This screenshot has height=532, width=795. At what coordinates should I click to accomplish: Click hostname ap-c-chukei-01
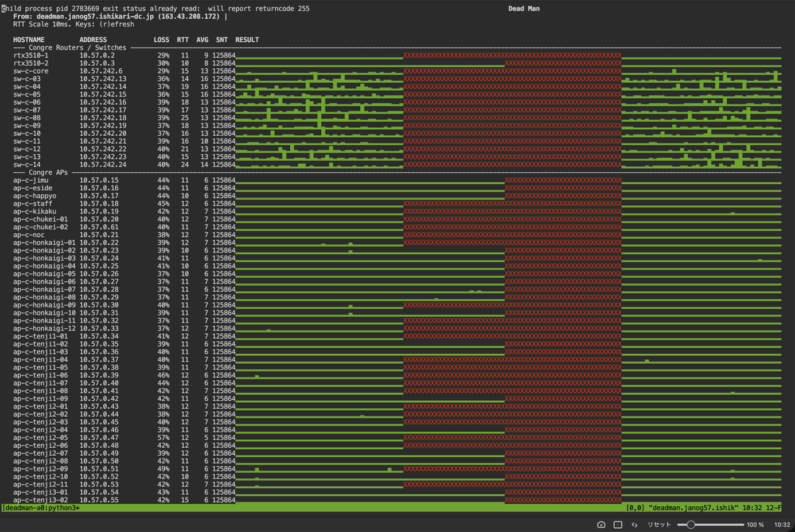(41, 219)
